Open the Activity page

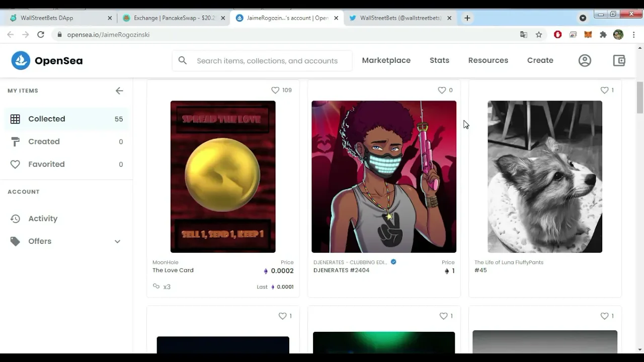[x=43, y=219]
